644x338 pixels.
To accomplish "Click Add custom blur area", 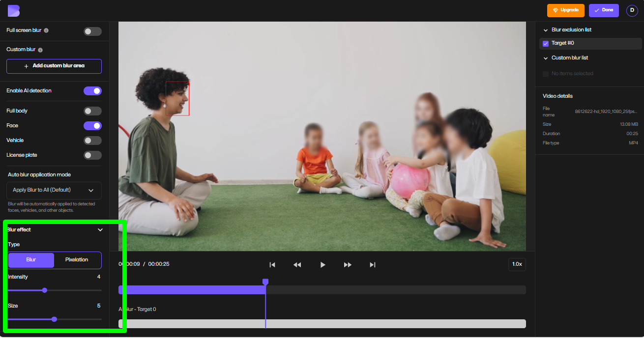I will pyautogui.click(x=54, y=66).
